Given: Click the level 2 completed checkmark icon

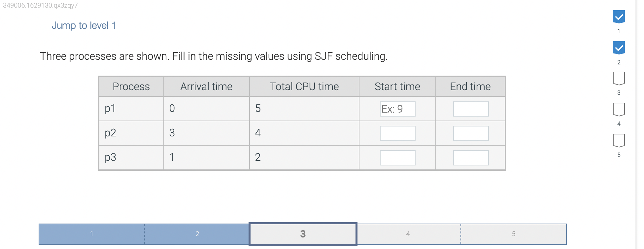Looking at the screenshot, I should [x=619, y=48].
